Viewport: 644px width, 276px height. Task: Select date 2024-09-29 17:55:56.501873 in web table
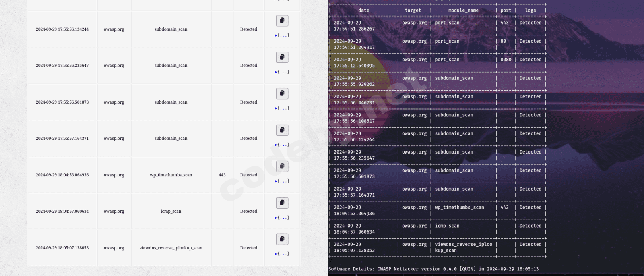(62, 102)
